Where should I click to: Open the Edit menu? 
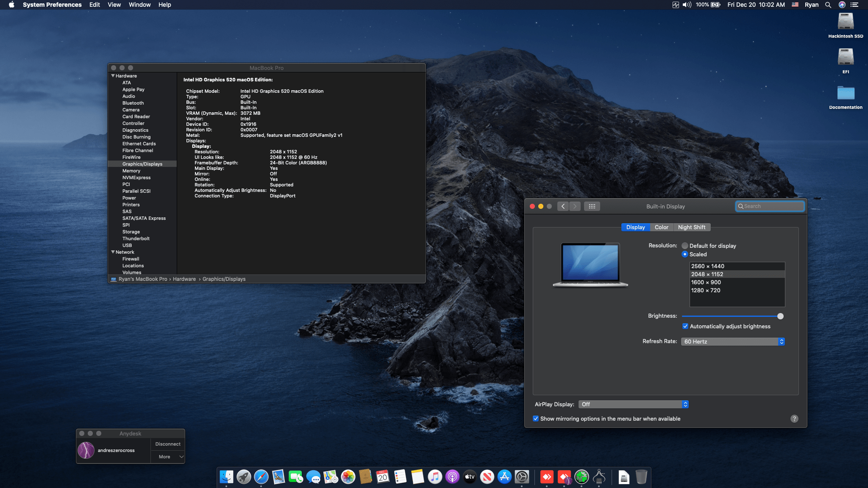[95, 5]
